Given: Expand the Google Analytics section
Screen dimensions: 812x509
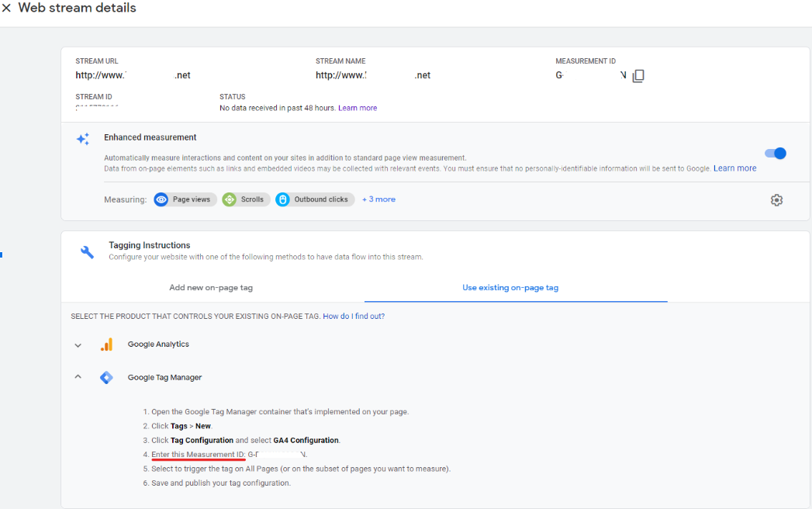Looking at the screenshot, I should click(x=78, y=345).
